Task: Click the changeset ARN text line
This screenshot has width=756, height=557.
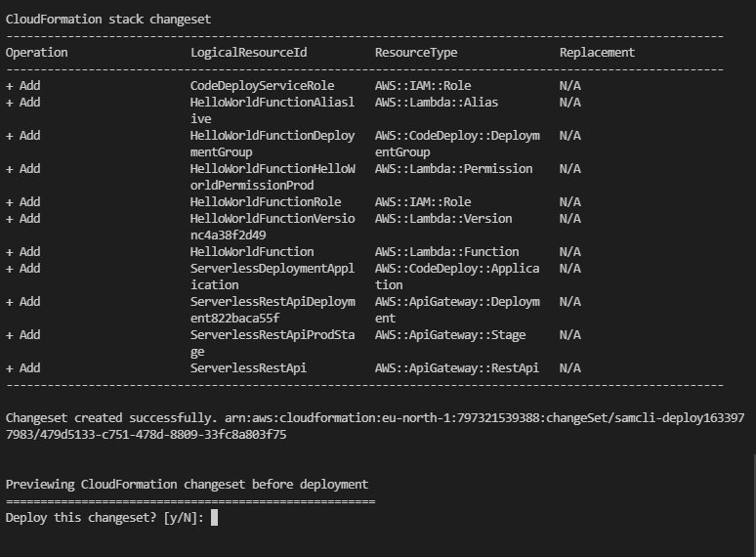Action: pyautogui.click(x=375, y=426)
